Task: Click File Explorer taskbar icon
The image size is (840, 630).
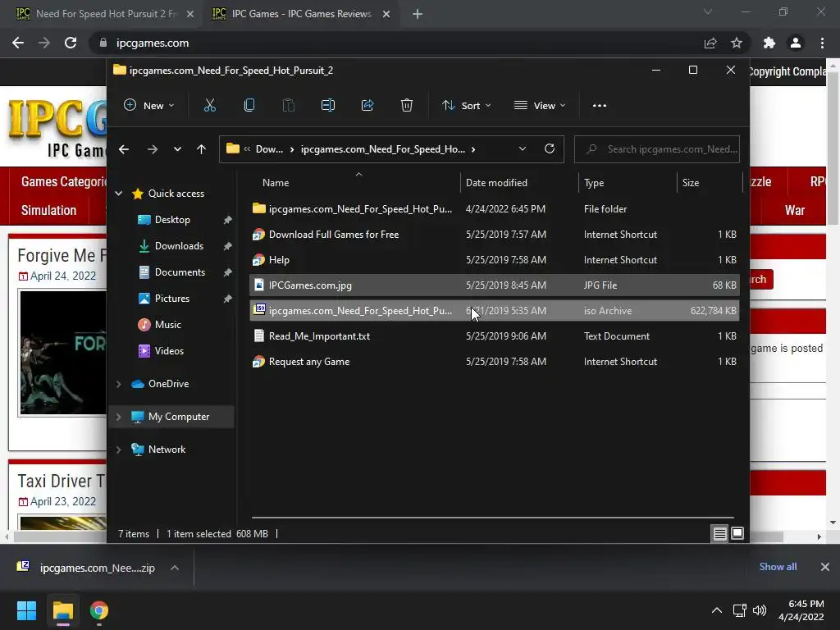Action: (62, 610)
